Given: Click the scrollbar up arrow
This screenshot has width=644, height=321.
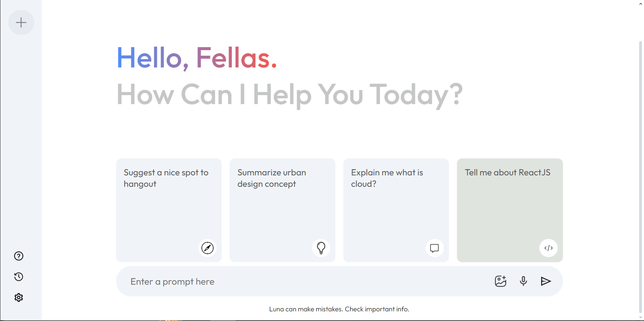Looking at the screenshot, I should pyautogui.click(x=641, y=4).
